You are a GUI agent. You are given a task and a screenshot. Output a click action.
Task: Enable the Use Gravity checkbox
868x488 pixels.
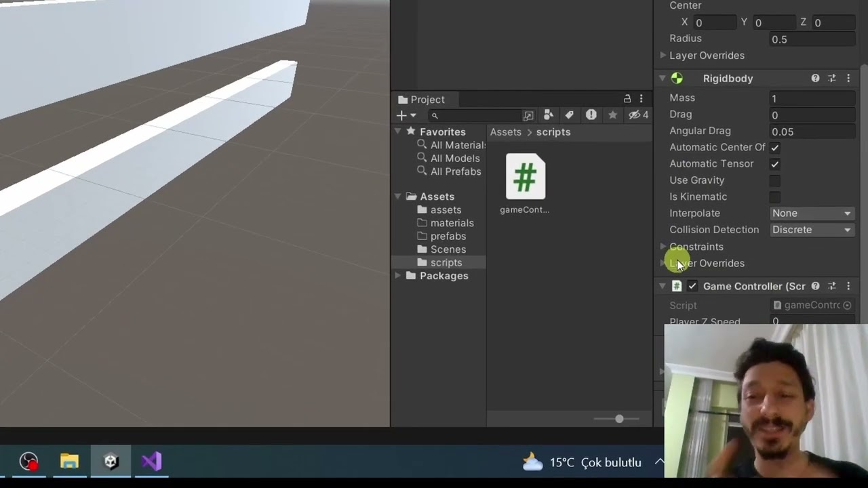click(x=774, y=180)
